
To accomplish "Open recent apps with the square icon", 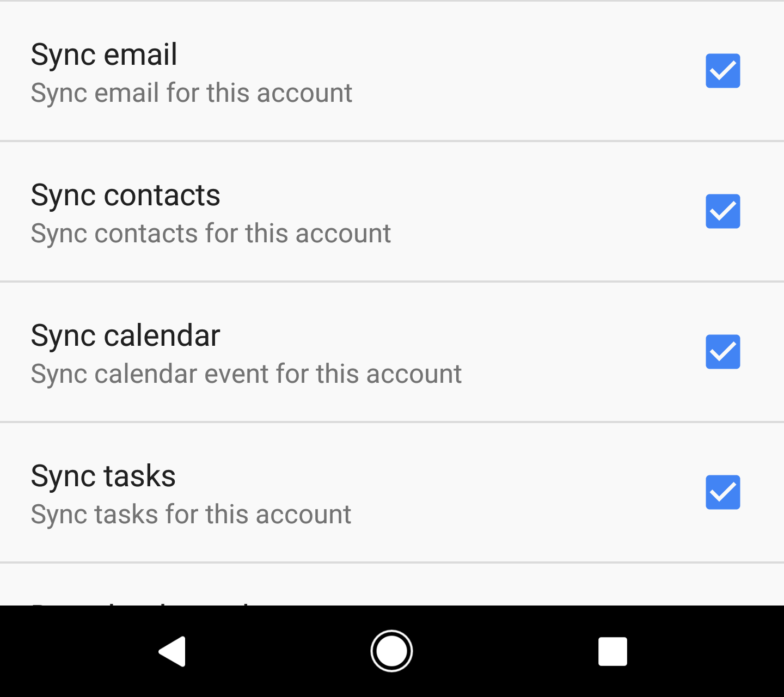I will tap(612, 651).
